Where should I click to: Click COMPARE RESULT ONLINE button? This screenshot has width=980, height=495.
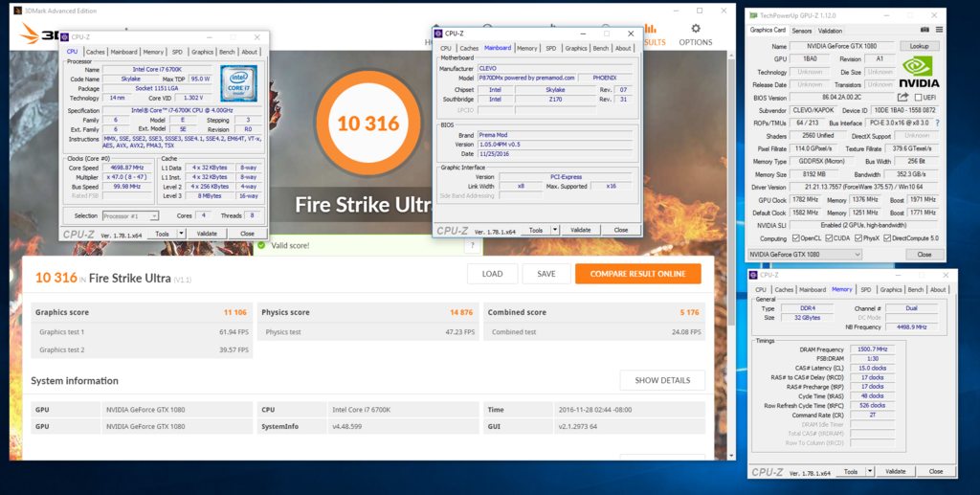pos(638,274)
